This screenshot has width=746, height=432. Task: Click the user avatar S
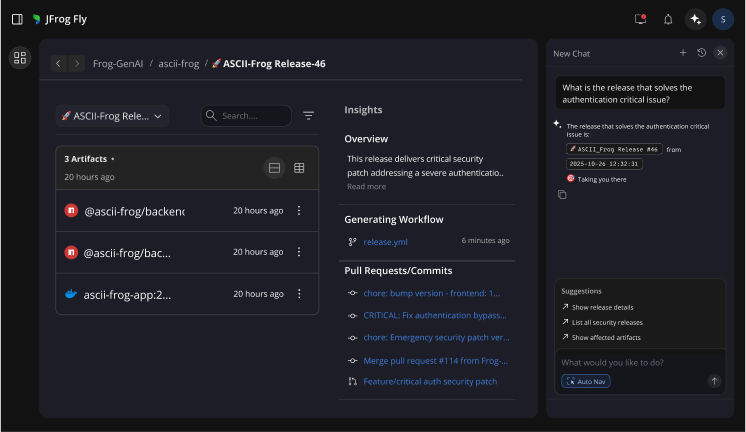pyautogui.click(x=722, y=19)
